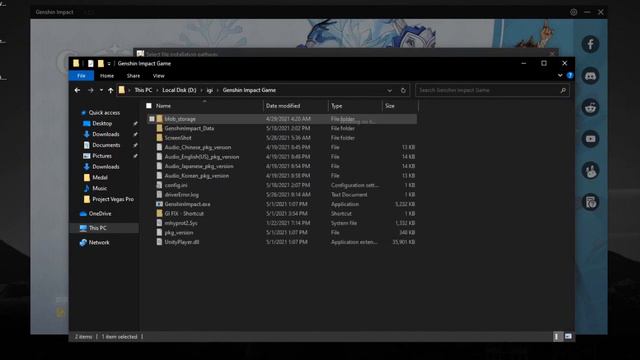Open the Home ribbon tab

click(x=107, y=76)
